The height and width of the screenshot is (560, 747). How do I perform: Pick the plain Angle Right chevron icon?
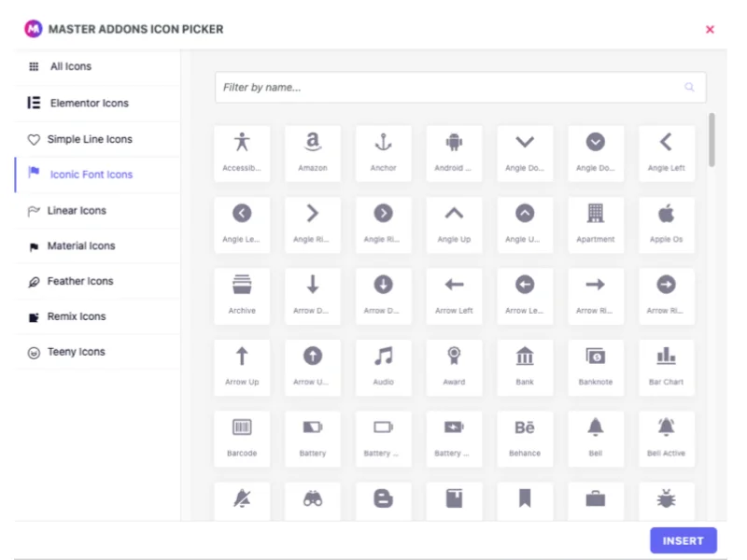(x=313, y=225)
